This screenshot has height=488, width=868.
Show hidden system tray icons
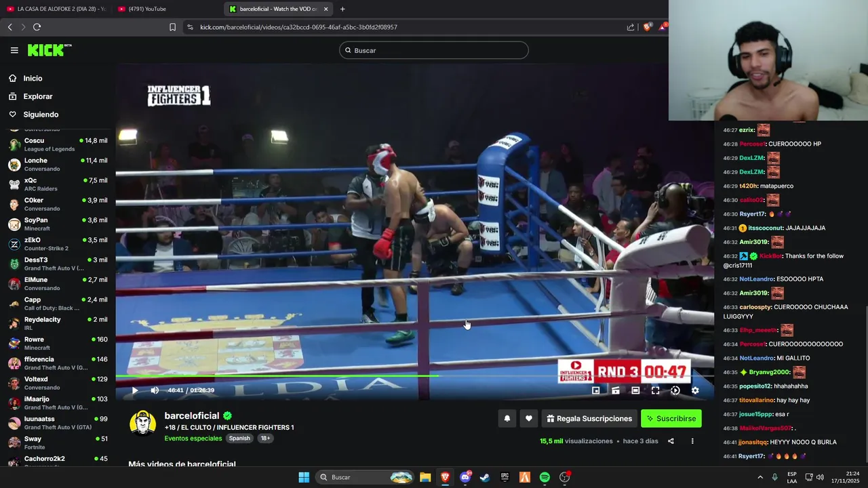click(760, 477)
